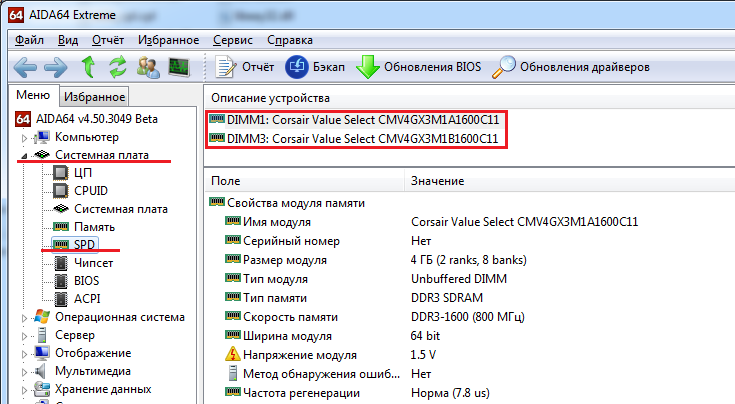Viewport: 735px width, 404px height.
Task: Select Хранение данных in the tree
Action: pos(103,389)
